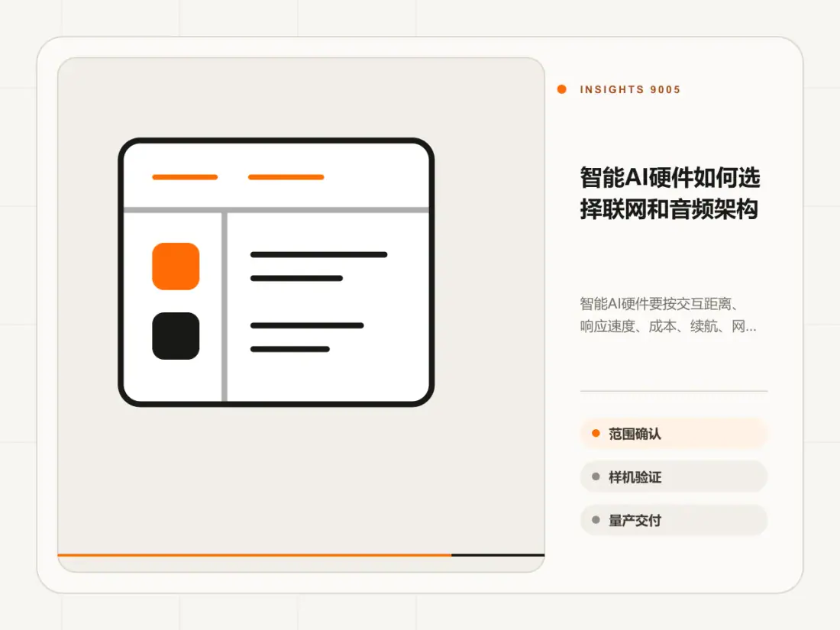
Task: Click the window illustration thumbnail
Action: tap(276, 272)
